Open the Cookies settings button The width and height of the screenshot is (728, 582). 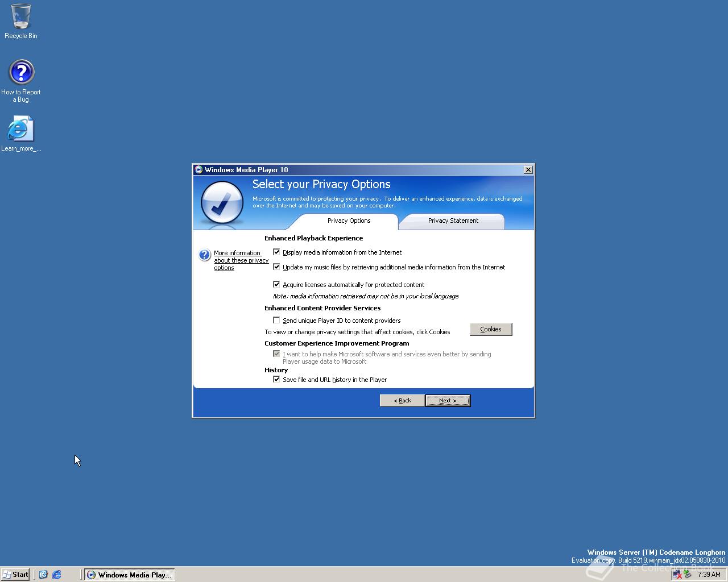pyautogui.click(x=491, y=329)
